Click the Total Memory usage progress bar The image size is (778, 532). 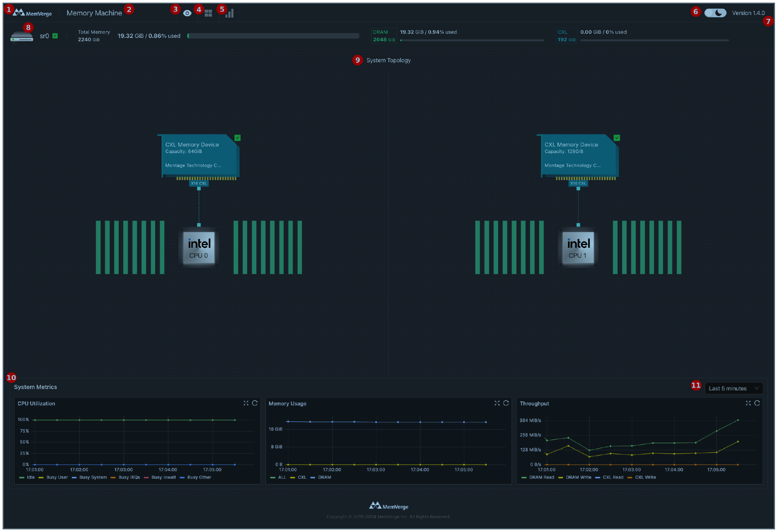[x=273, y=36]
